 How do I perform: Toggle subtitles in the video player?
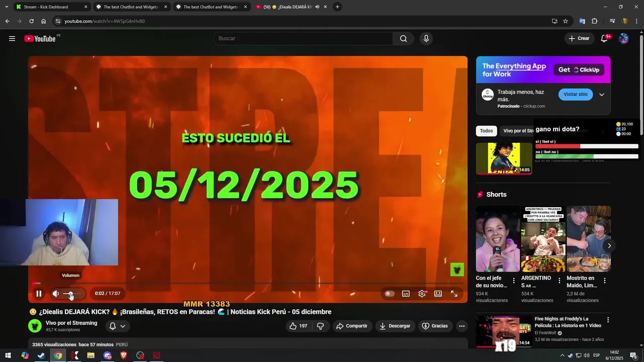406,294
